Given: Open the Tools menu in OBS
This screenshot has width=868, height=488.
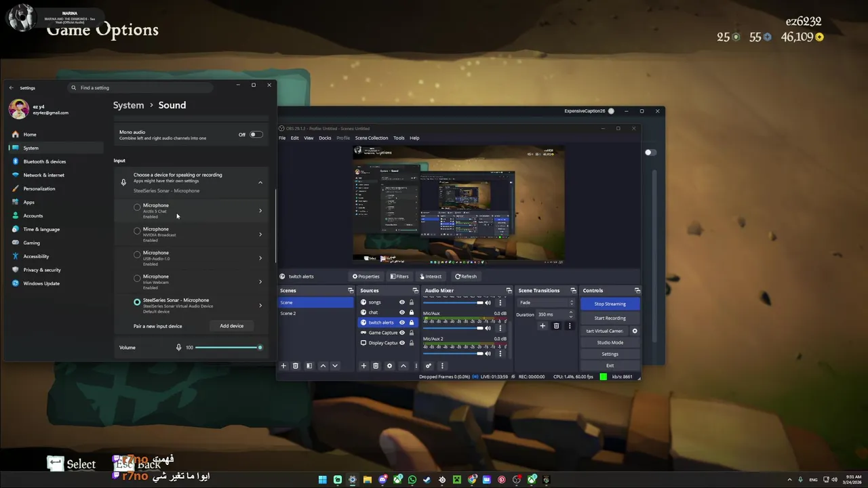Looking at the screenshot, I should tap(399, 138).
